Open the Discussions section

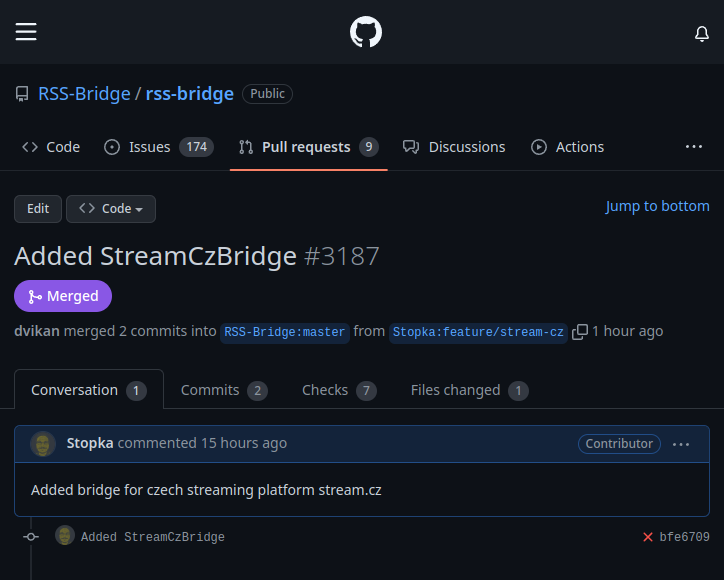pos(454,147)
